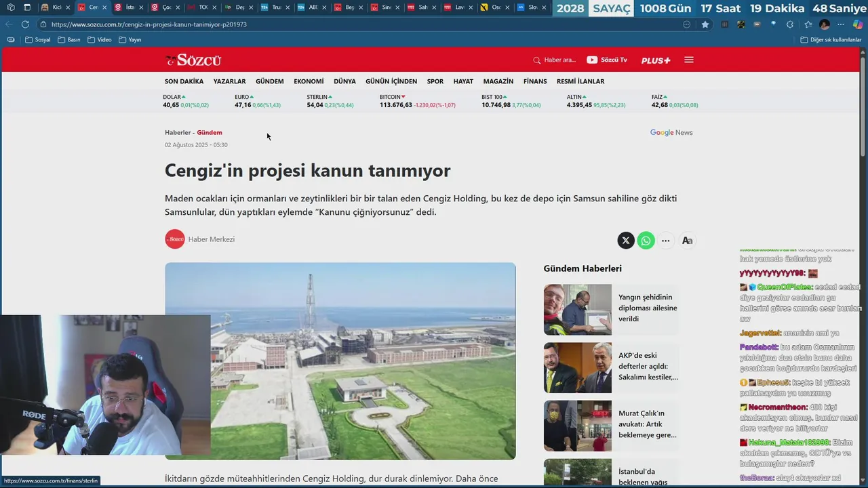
Task: Switch to the Tru browser tab
Action: (274, 7)
